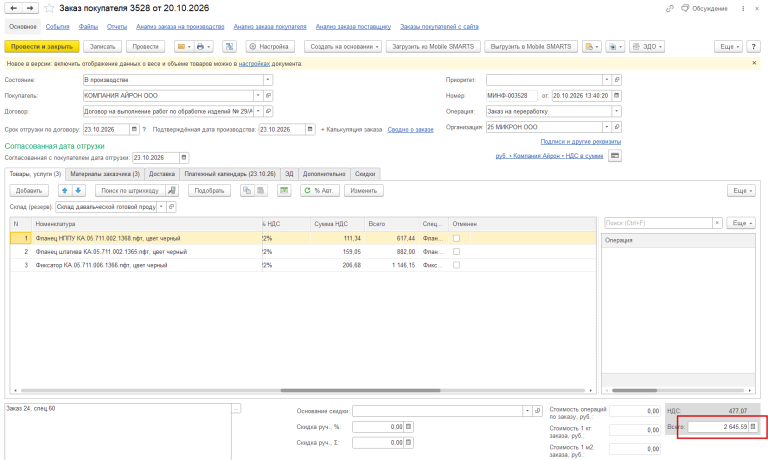Move selected row up with blue arrow

(x=65, y=191)
